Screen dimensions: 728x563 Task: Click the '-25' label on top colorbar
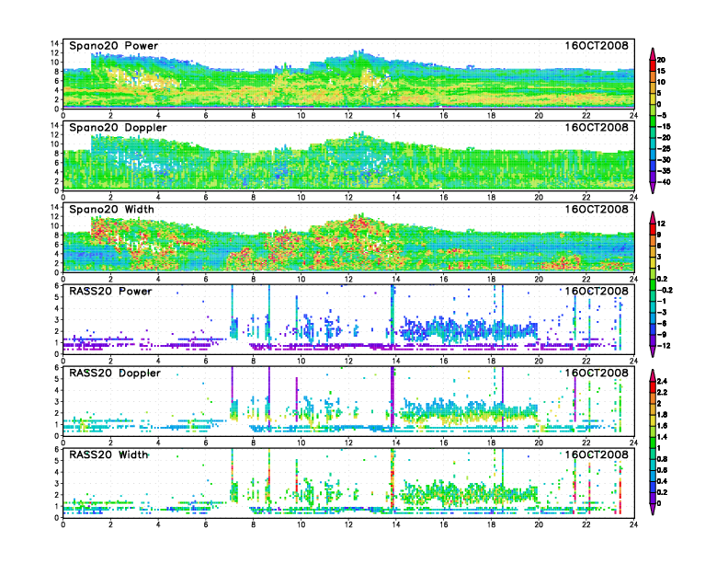pos(664,149)
